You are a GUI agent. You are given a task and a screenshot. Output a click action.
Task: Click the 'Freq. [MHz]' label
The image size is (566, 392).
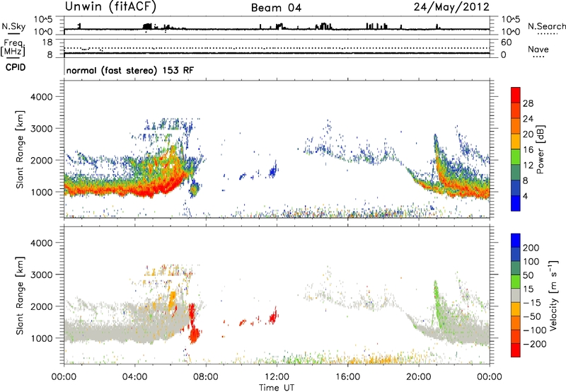pyautogui.click(x=13, y=47)
